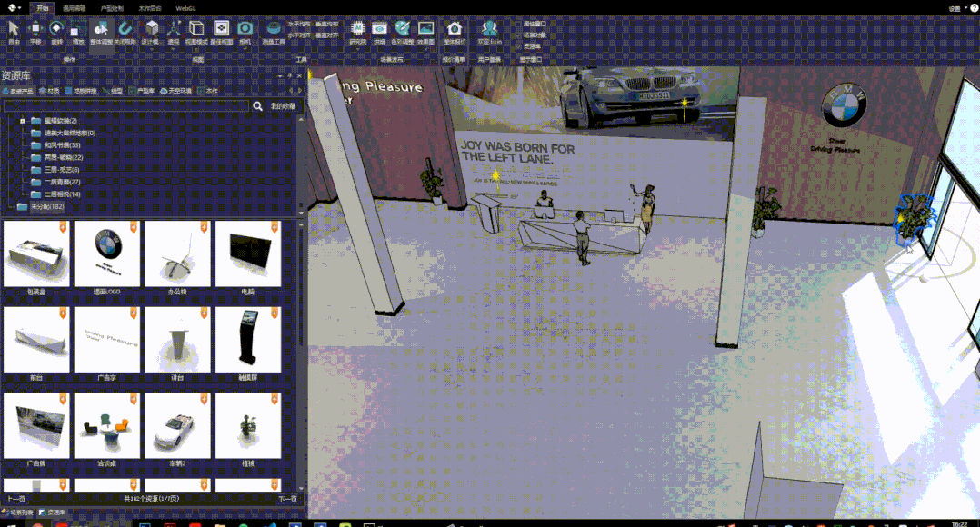Switch to the WebGL ribbon tab
This screenshot has width=980, height=527.
pos(185,9)
